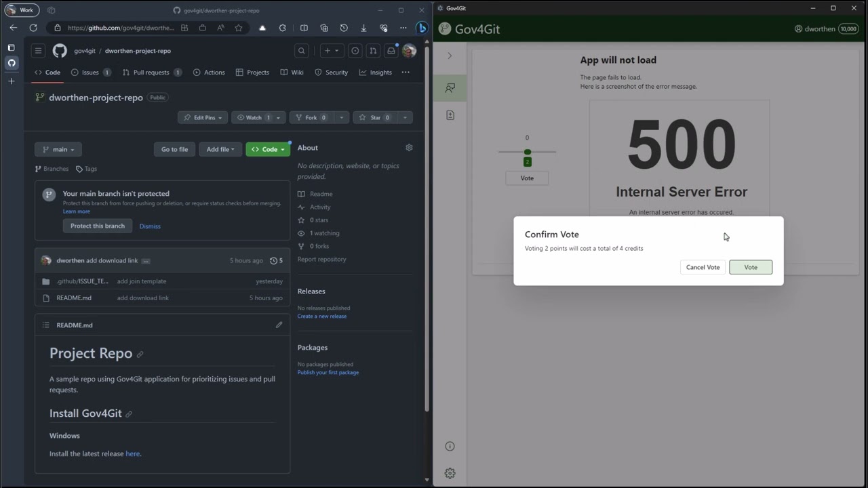
Task: Open the main branch selector dropdown
Action: [58, 149]
